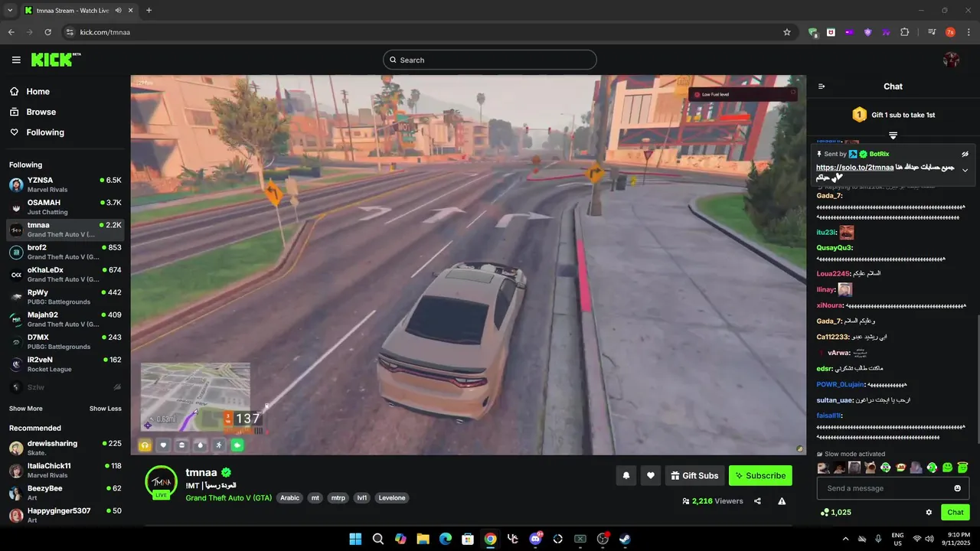Hide the pinned BotRix message

click(965, 154)
